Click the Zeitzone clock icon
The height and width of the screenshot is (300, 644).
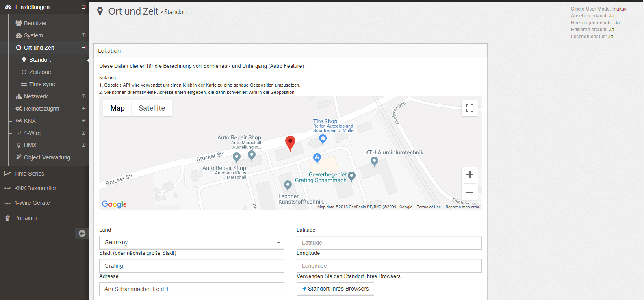coord(24,72)
